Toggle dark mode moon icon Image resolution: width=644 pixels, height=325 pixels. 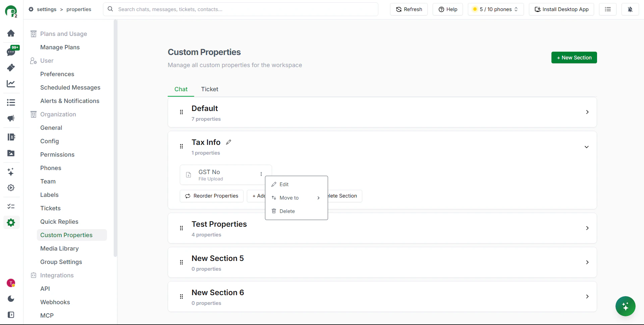pyautogui.click(x=11, y=299)
